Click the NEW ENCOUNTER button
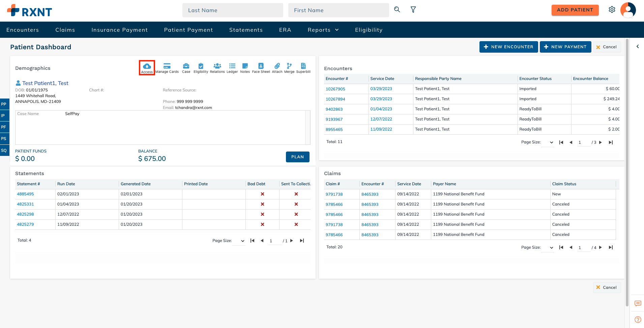 pyautogui.click(x=508, y=47)
